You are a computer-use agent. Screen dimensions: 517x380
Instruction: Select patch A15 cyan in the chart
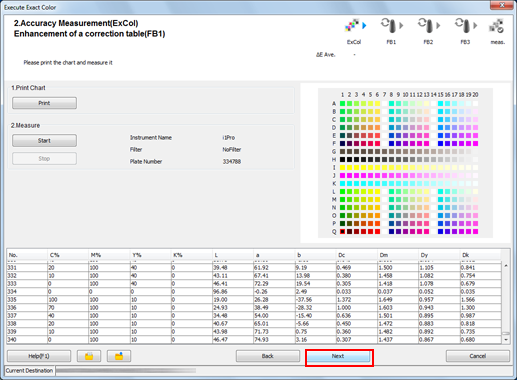point(440,103)
